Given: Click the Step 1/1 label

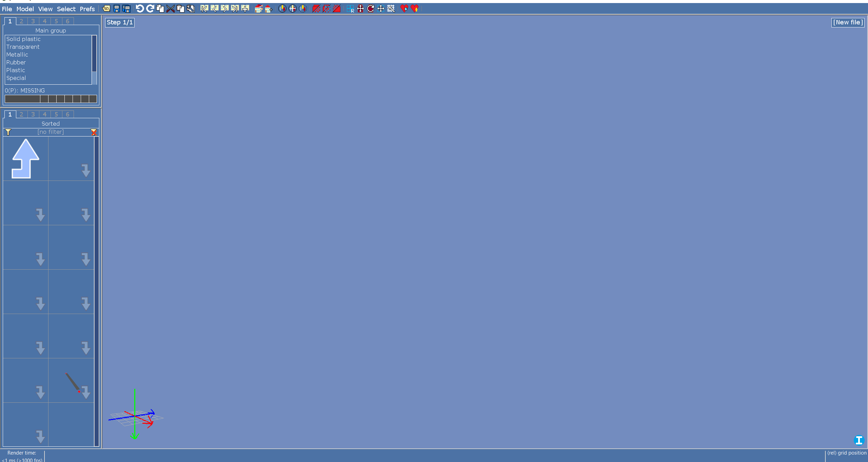Looking at the screenshot, I should coord(120,22).
